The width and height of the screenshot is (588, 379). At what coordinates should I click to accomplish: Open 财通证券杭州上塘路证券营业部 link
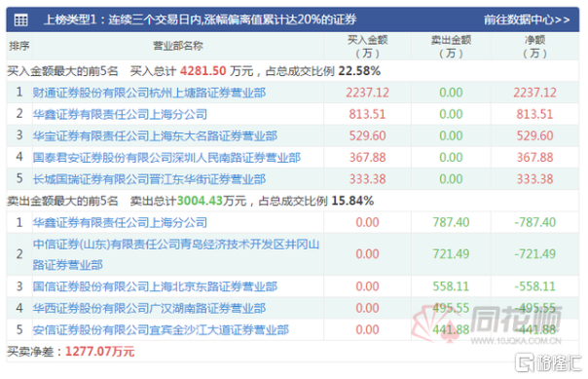tap(149, 93)
